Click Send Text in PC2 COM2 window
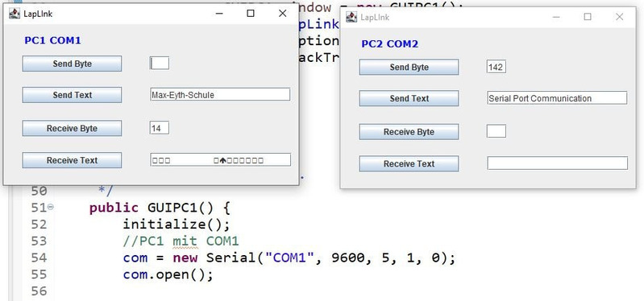 click(x=409, y=98)
